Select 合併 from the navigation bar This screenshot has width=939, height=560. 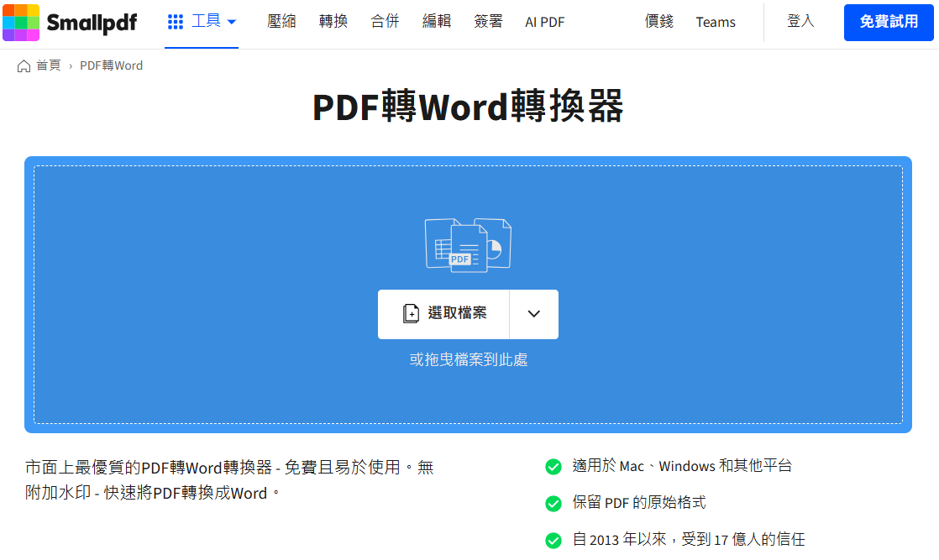384,22
